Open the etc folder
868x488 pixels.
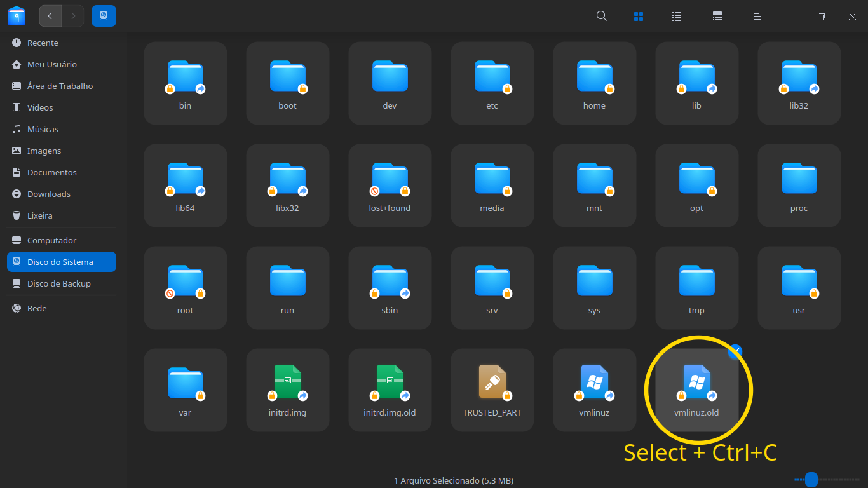click(492, 83)
